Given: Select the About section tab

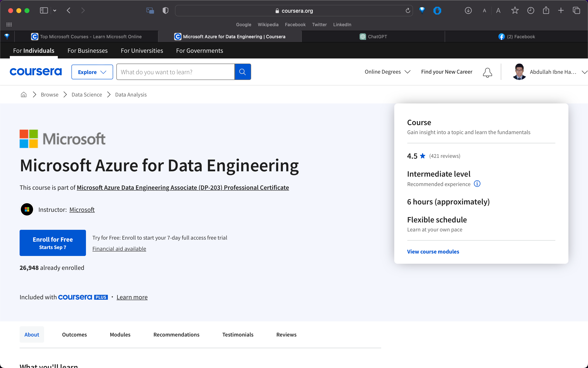Looking at the screenshot, I should point(32,334).
